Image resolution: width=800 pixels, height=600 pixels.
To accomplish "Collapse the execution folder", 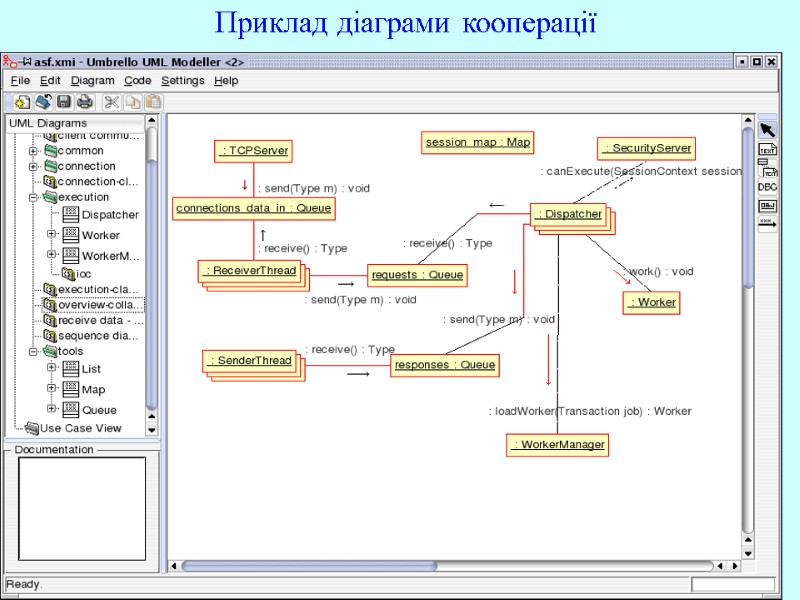I will tap(34, 196).
